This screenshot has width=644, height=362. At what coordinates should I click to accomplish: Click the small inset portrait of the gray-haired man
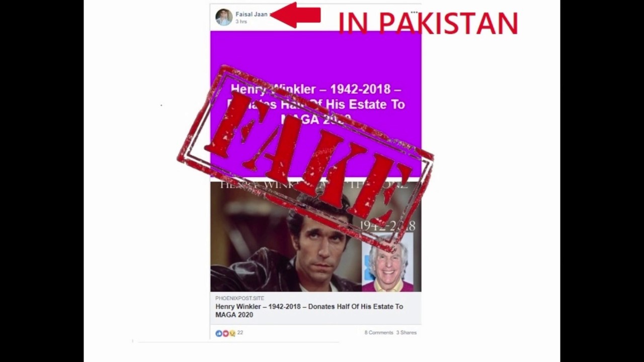pos(387,262)
